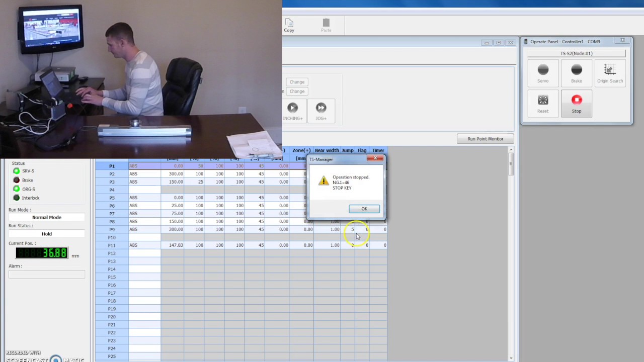Click the Zone(+) column header
The image size is (644, 362).
click(x=301, y=150)
